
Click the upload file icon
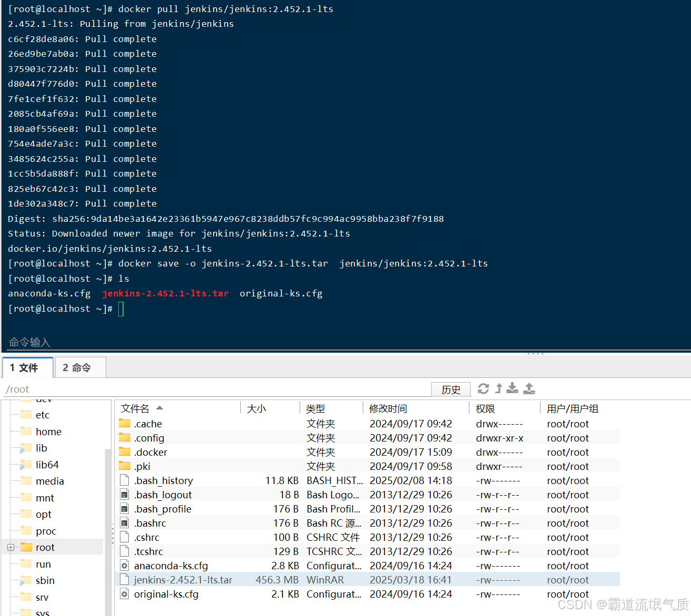pos(530,388)
